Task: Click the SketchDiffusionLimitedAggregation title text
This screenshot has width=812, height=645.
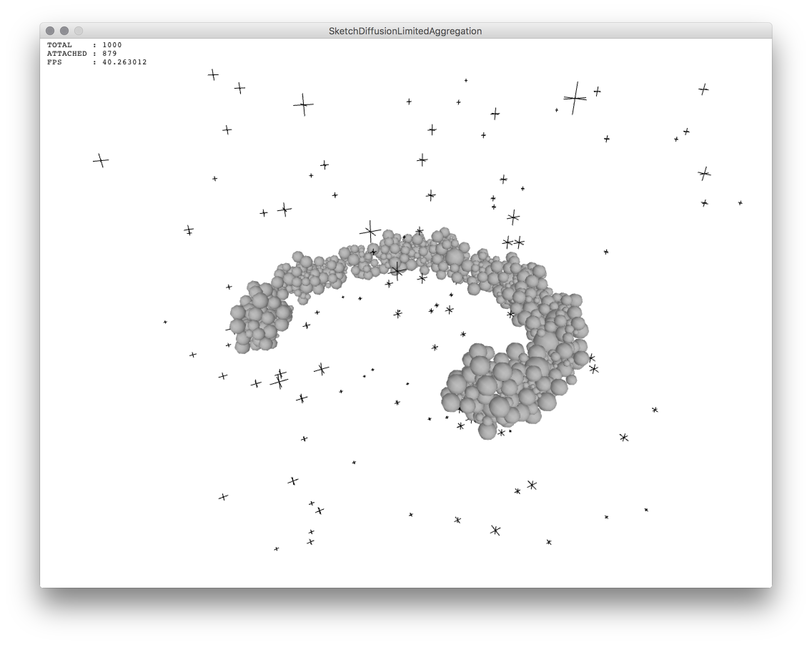Action: pos(405,31)
